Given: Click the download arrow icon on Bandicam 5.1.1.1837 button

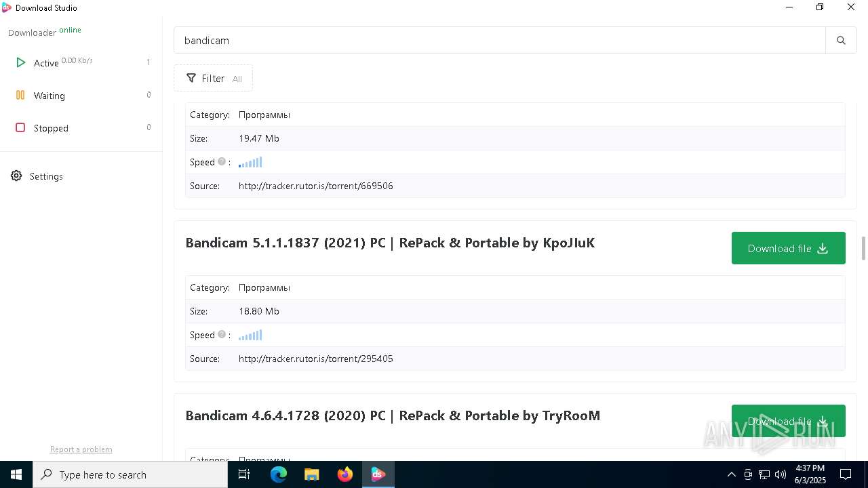Looking at the screenshot, I should click(x=823, y=248).
